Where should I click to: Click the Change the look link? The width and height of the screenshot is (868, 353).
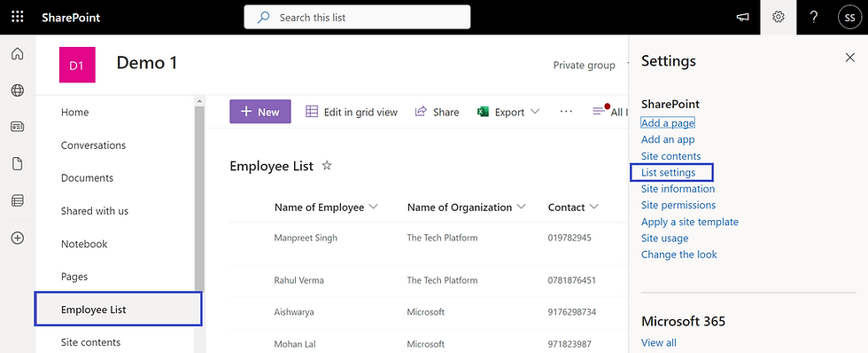click(x=678, y=255)
